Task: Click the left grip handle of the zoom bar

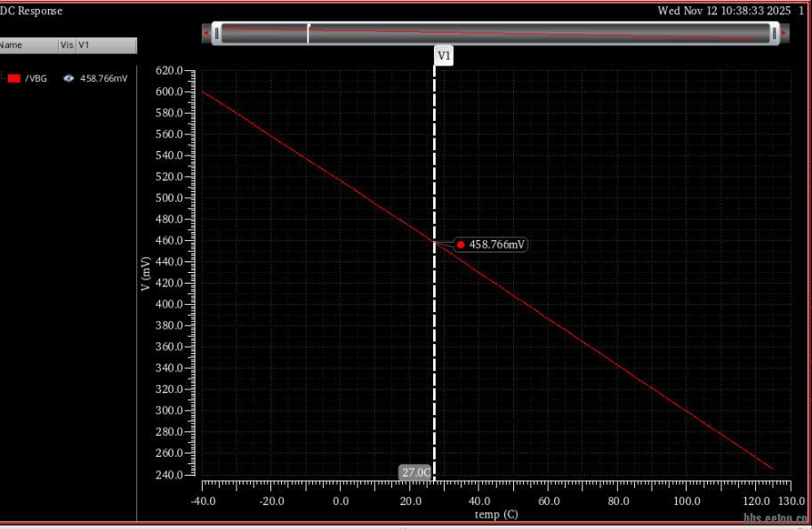Action: (x=216, y=34)
